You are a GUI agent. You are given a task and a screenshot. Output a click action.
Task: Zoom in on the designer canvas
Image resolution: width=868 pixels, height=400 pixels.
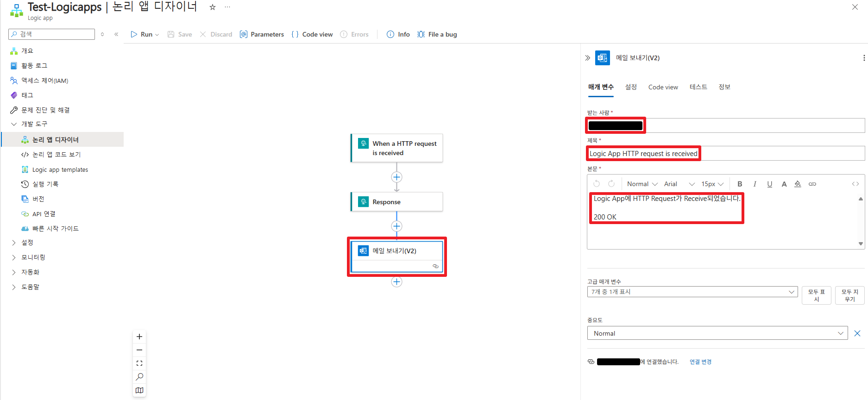pyautogui.click(x=139, y=337)
